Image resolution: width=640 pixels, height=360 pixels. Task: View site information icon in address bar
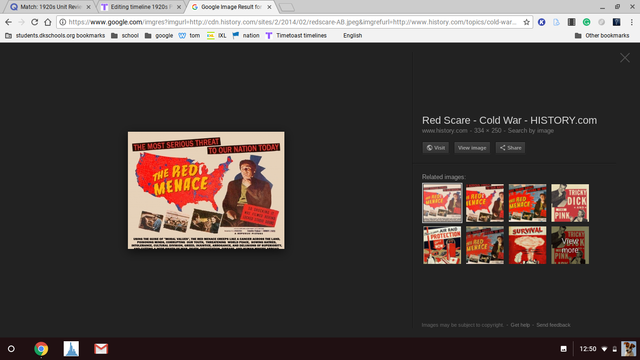click(62, 22)
